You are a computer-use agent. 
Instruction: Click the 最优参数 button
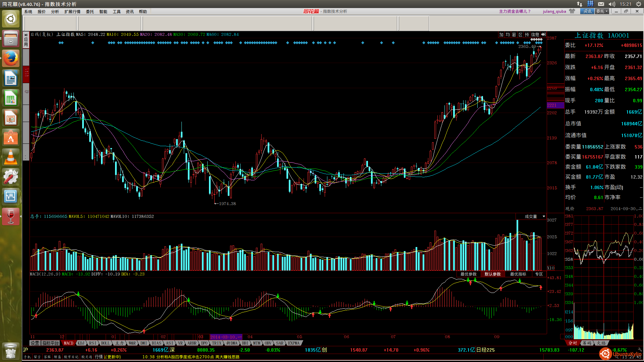coord(468,274)
